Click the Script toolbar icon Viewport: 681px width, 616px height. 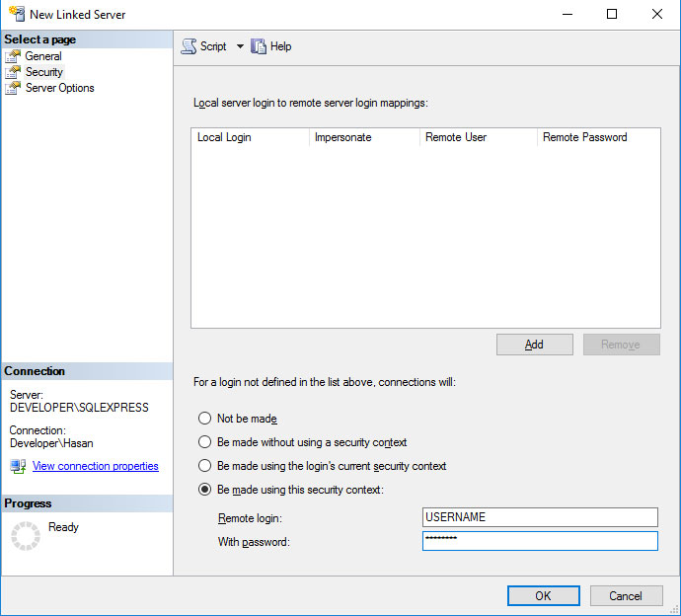tap(189, 46)
